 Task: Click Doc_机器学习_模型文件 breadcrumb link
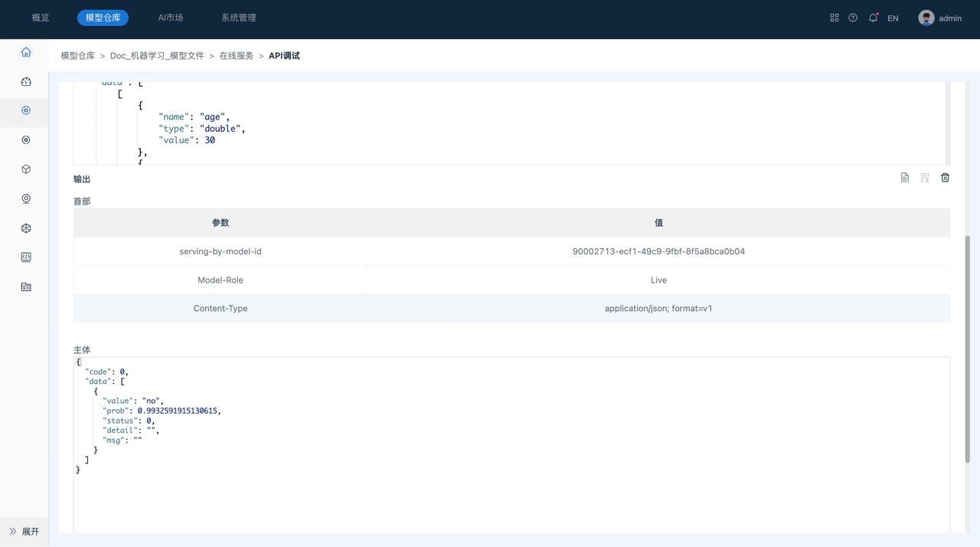157,56
